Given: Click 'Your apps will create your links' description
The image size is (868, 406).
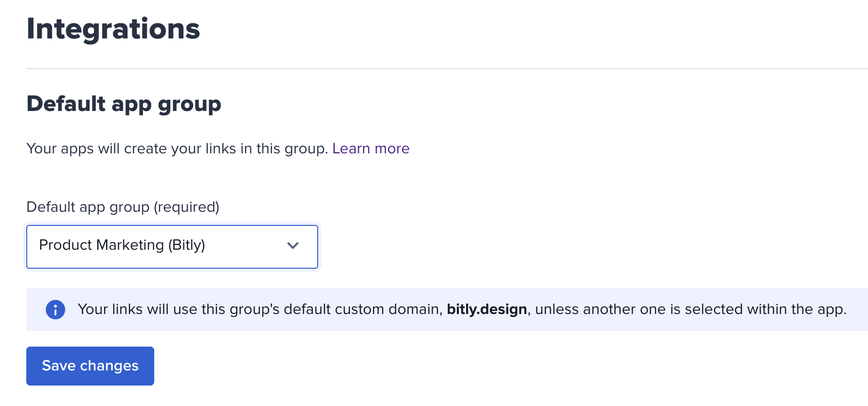Looking at the screenshot, I should click(x=177, y=148).
